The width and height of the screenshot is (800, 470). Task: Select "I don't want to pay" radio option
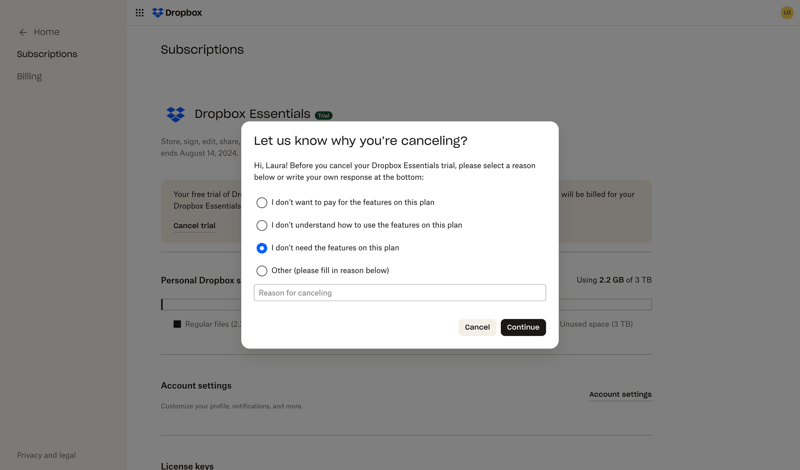click(262, 203)
